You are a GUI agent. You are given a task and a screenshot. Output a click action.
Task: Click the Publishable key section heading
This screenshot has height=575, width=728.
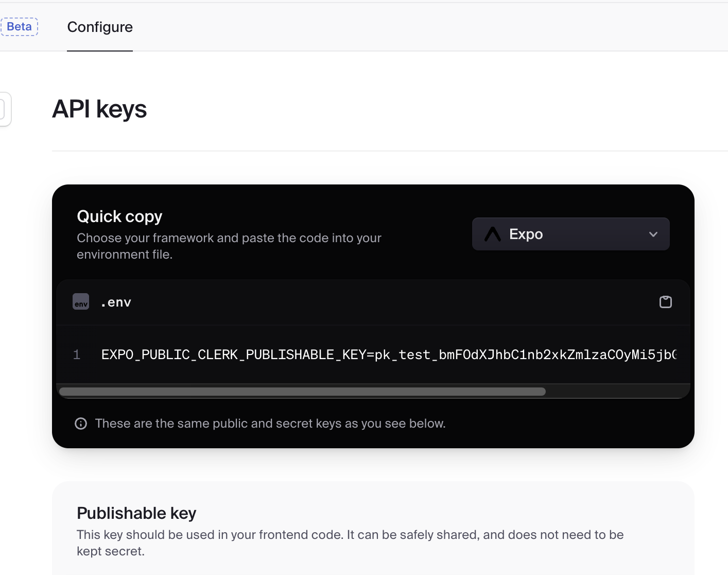click(136, 513)
